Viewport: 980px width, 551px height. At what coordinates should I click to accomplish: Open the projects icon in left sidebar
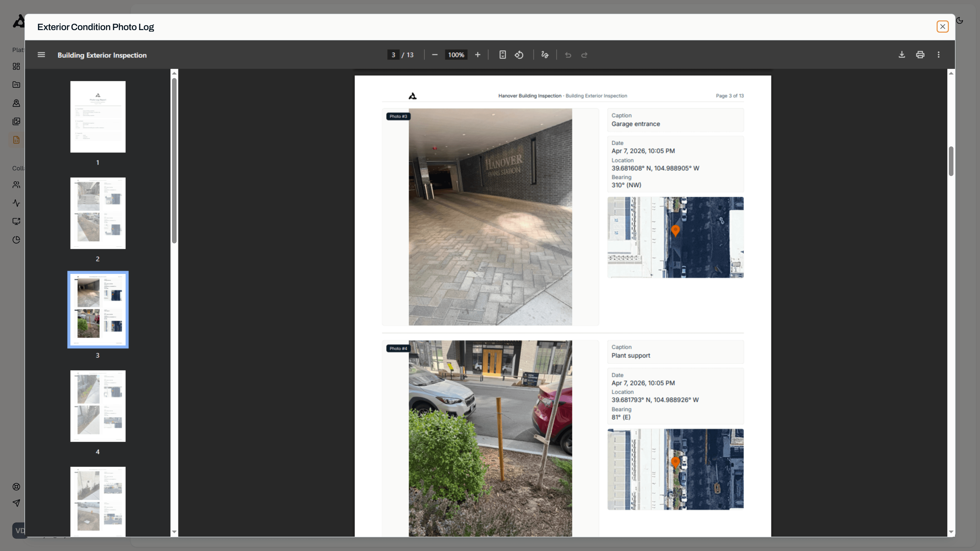16,84
